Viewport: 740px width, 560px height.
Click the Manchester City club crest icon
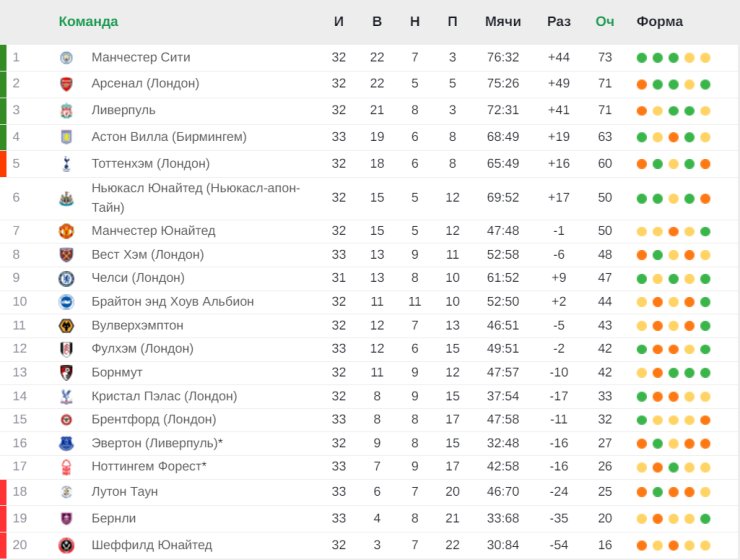coord(66,58)
